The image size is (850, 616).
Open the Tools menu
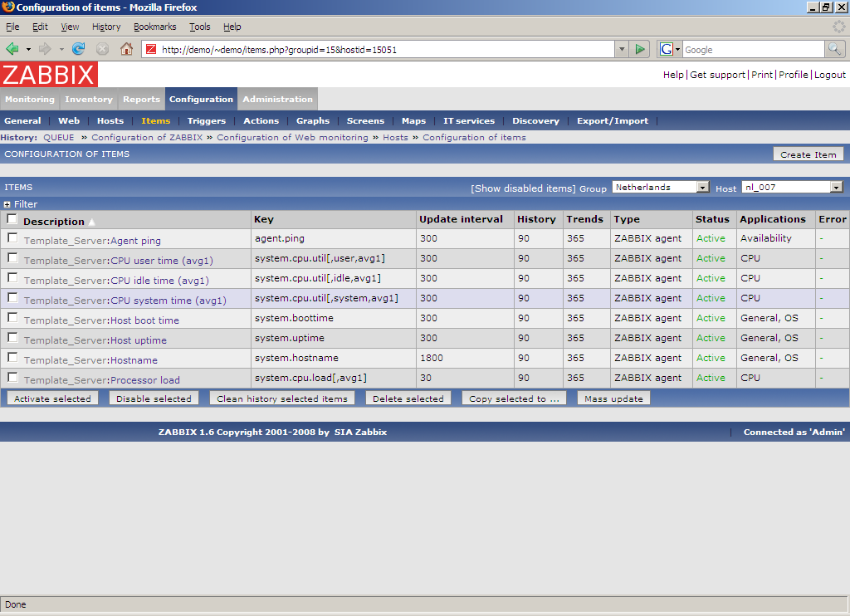click(x=199, y=27)
